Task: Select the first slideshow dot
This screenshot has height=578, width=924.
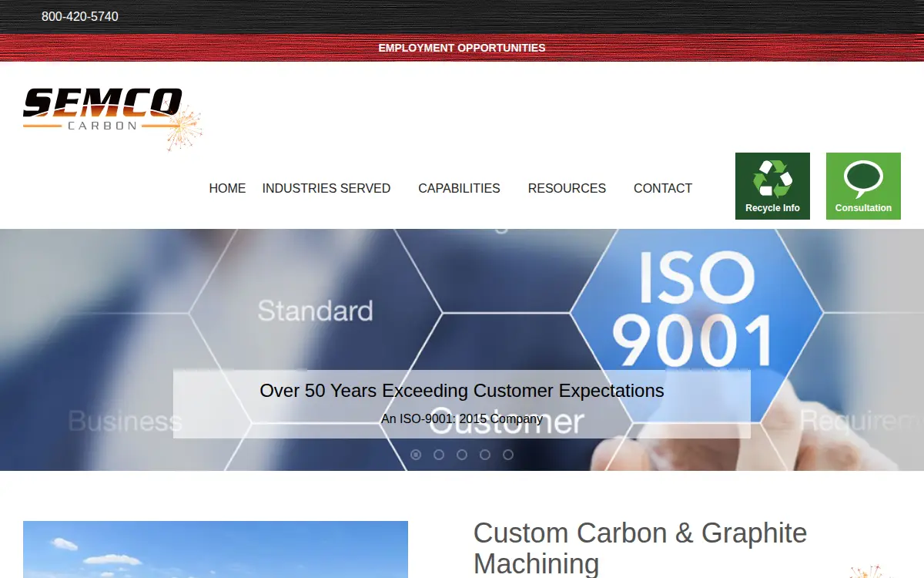Action: tap(416, 455)
